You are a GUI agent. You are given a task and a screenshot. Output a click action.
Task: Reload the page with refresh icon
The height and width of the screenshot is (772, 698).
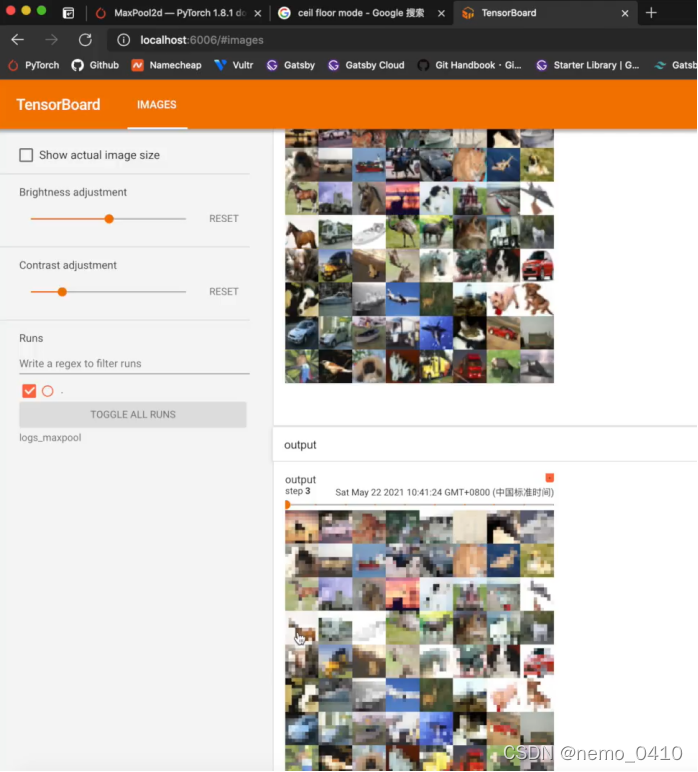pos(85,40)
